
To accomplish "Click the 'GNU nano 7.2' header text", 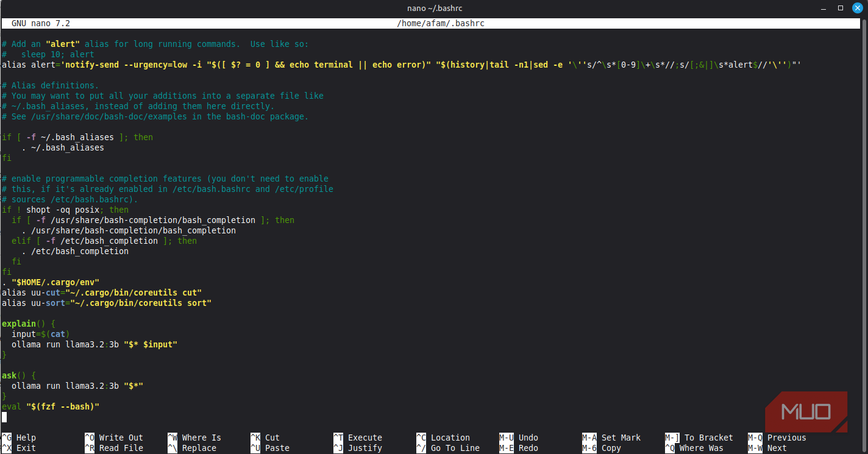I will (41, 23).
